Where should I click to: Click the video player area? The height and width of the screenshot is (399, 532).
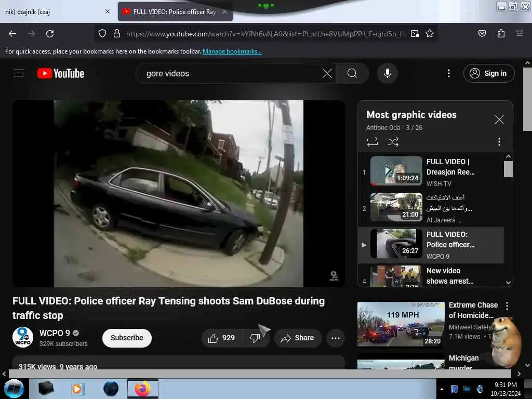pyautogui.click(x=179, y=194)
